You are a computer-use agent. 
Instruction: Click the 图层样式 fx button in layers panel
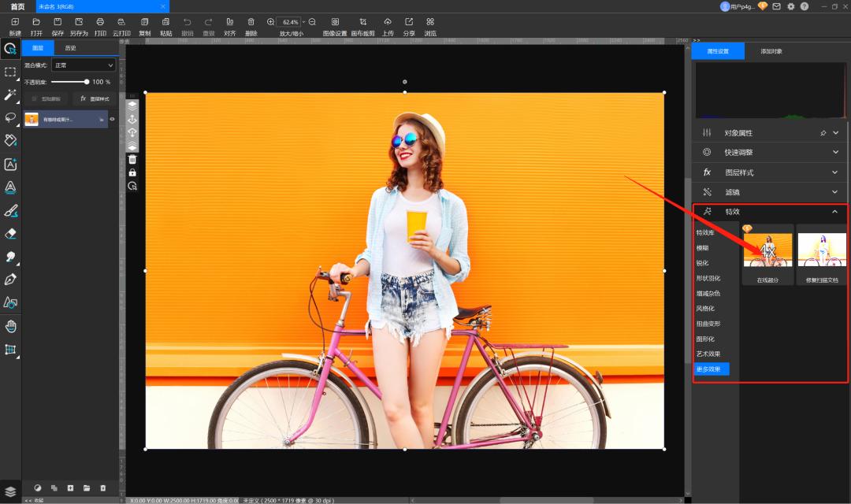(x=95, y=99)
